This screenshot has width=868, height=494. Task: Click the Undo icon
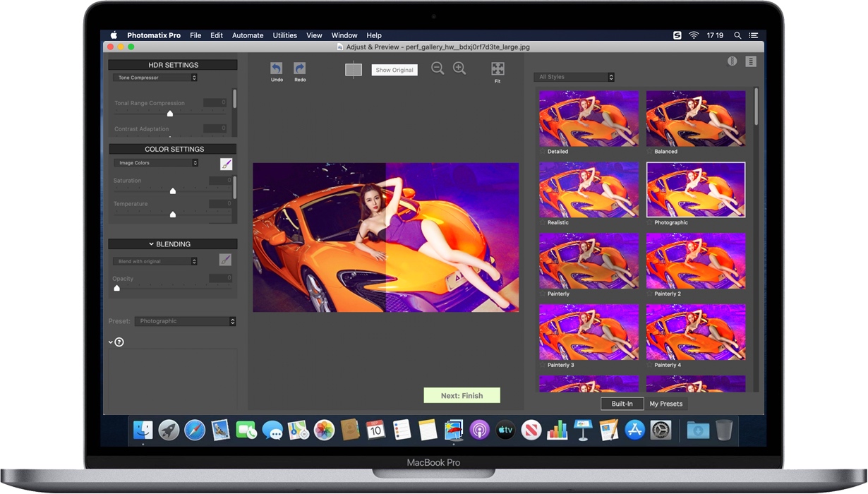coord(276,68)
